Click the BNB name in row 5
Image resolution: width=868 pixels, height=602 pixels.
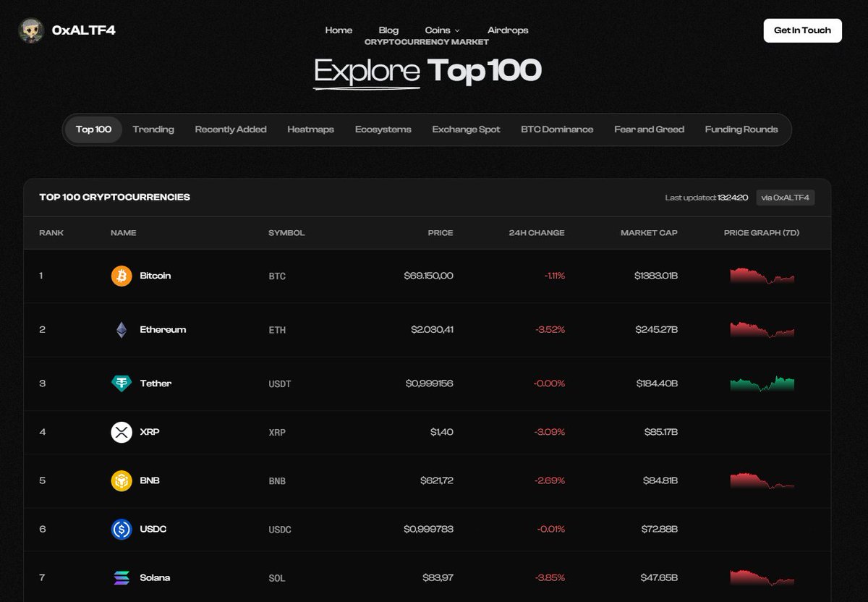point(150,480)
